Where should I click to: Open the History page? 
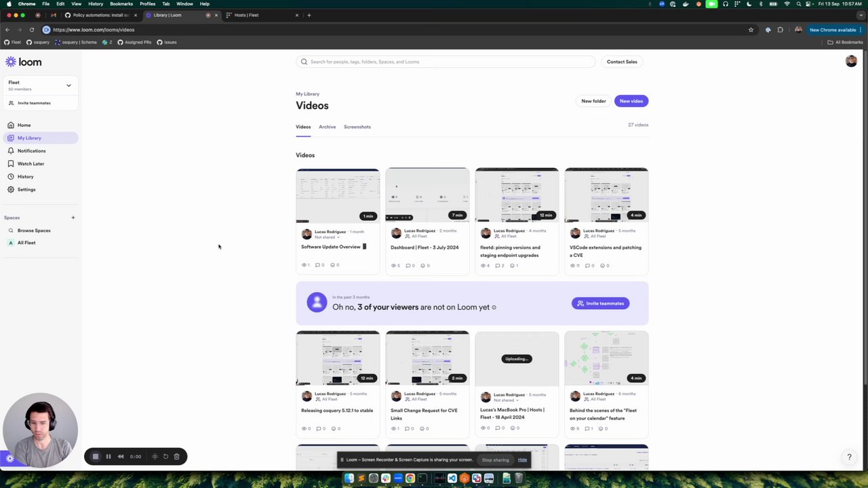tap(39, 176)
